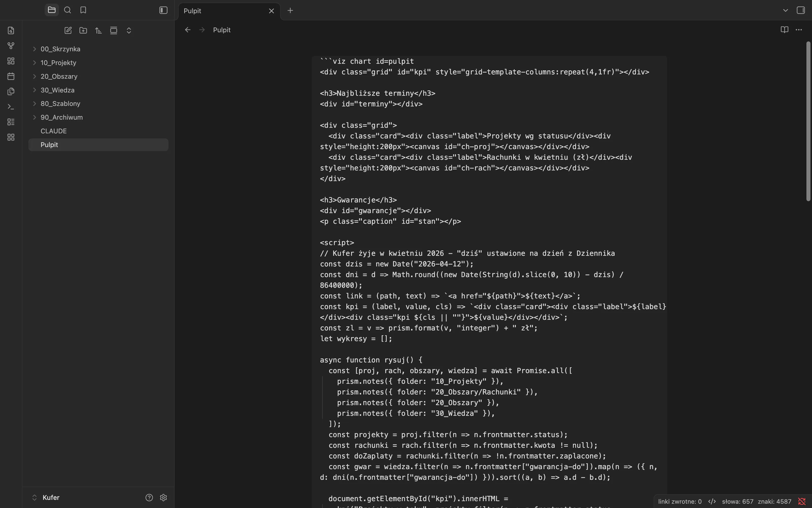Navigate forward with right arrow
The image size is (812, 508).
[x=202, y=30]
